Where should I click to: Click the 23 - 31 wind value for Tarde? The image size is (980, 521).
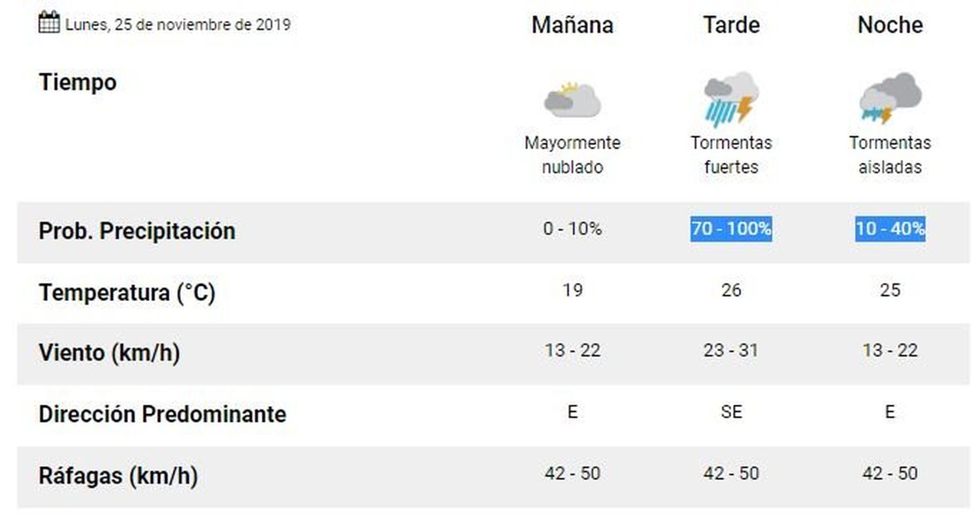pos(731,351)
